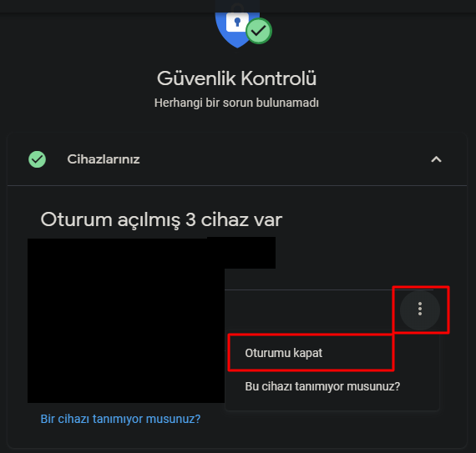The height and width of the screenshot is (453, 476).
Task: Click the Cihazlarınız section title
Action: [104, 159]
